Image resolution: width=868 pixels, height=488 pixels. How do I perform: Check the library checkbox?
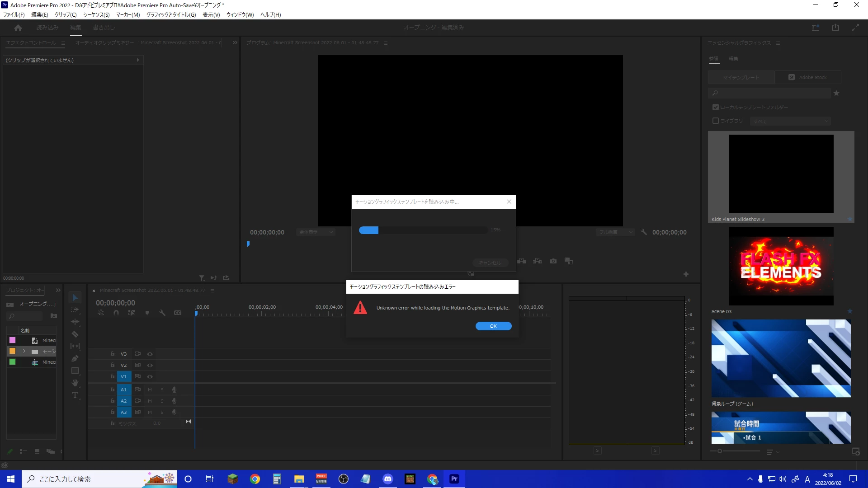click(x=715, y=121)
